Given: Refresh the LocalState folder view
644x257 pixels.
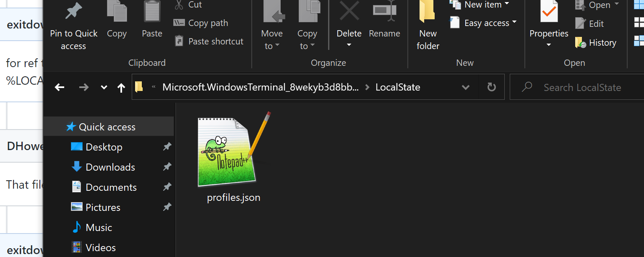Looking at the screenshot, I should click(491, 87).
